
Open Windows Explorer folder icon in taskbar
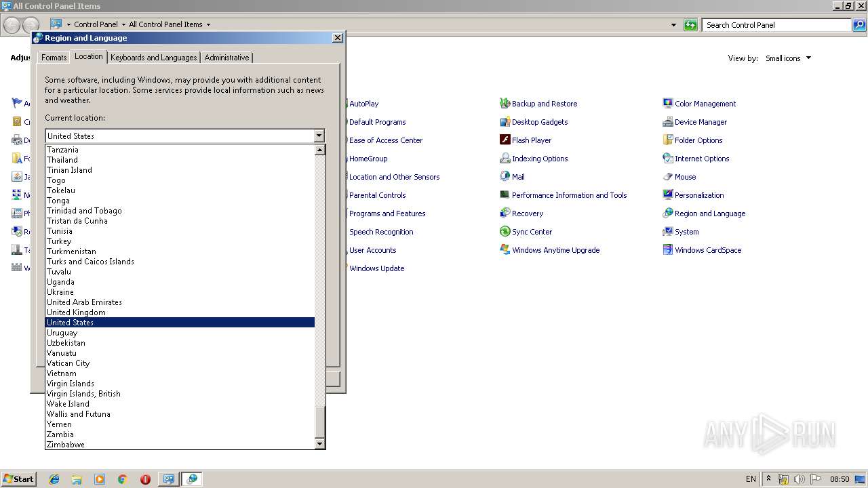[x=77, y=479]
